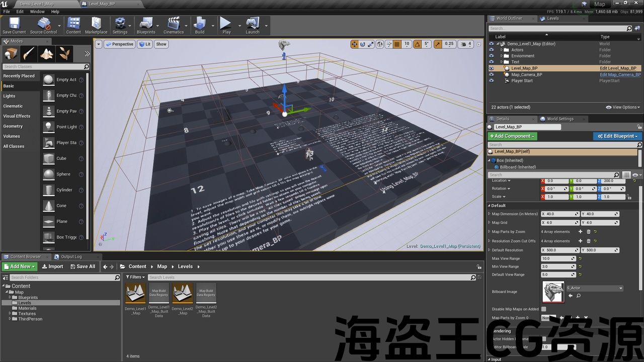The height and width of the screenshot is (362, 644).
Task: Open the Demo_Level2_Map thumbnail
Action: click(183, 293)
